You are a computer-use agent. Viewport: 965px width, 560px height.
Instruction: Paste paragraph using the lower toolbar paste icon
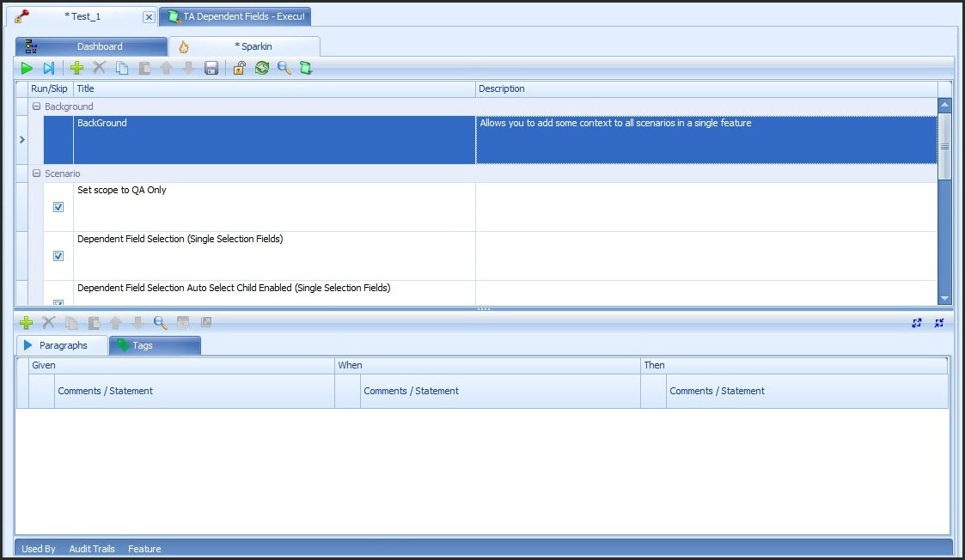pos(94,322)
